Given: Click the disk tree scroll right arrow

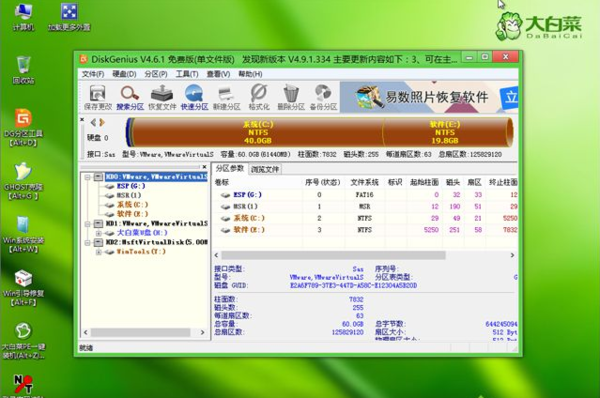Looking at the screenshot, I should (202, 333).
